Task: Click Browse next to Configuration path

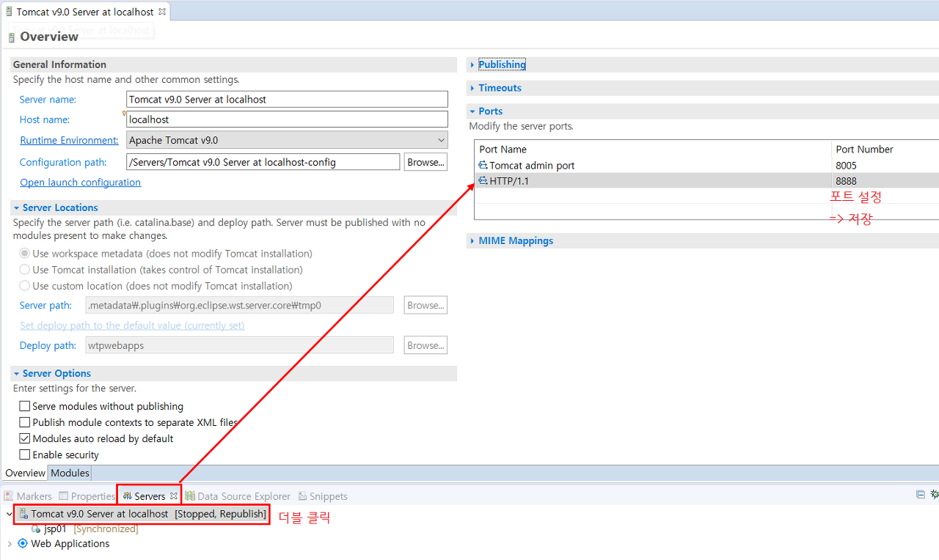Action: pos(425,162)
